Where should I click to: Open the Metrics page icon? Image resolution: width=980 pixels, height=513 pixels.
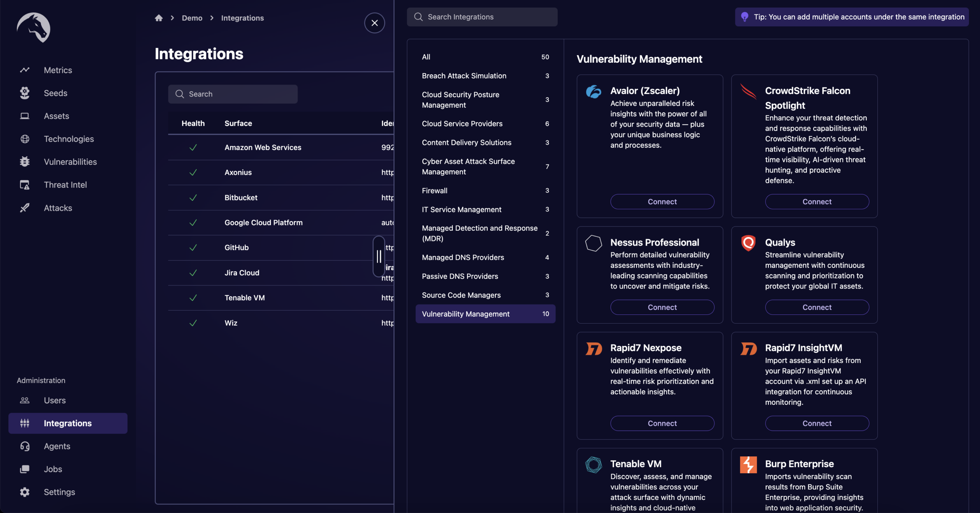pyautogui.click(x=25, y=70)
